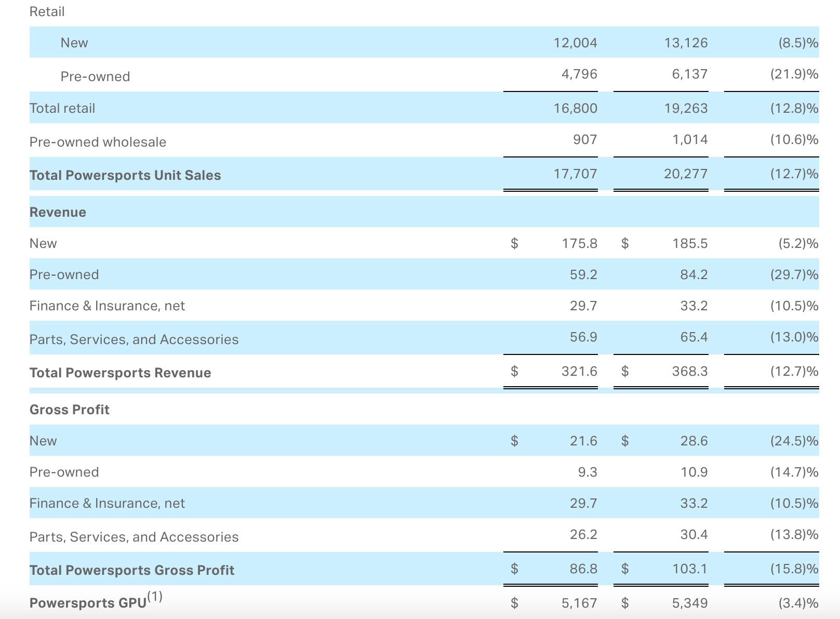This screenshot has height=619, width=840.
Task: Select the 175.8 new revenue value
Action: (580, 243)
